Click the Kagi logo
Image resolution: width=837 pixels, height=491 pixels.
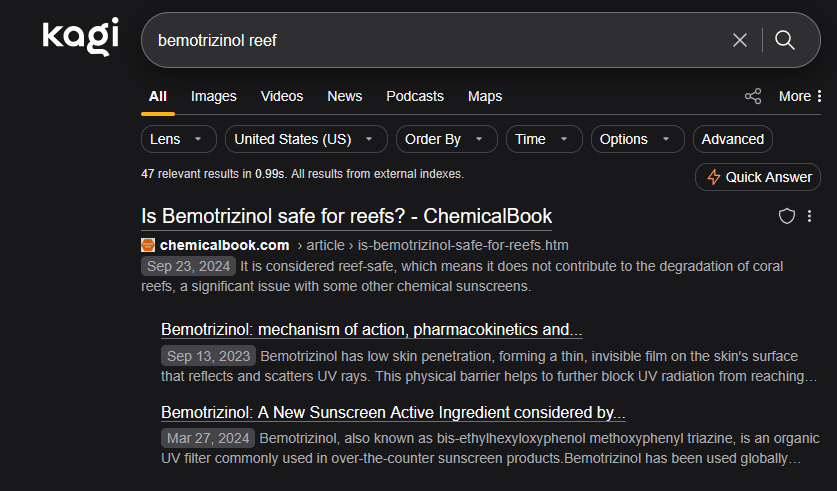(x=81, y=37)
